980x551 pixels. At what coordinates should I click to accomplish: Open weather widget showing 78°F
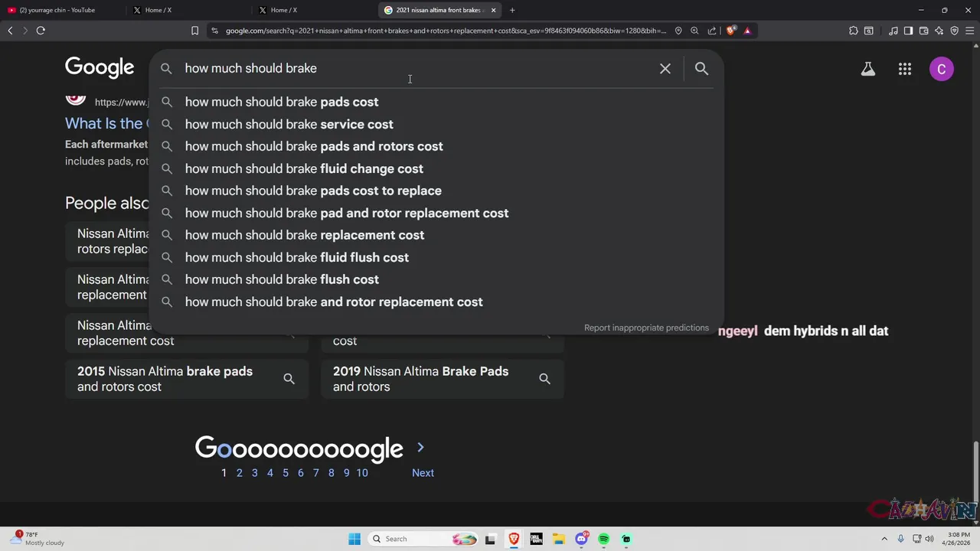(38, 539)
